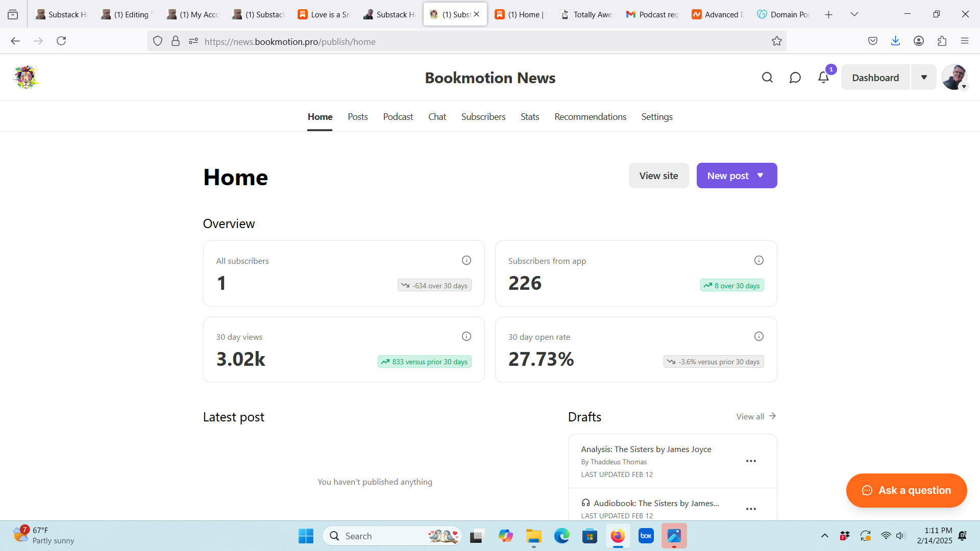The height and width of the screenshot is (551, 980).
Task: Open the weather widget 67°F
Action: 43,536
